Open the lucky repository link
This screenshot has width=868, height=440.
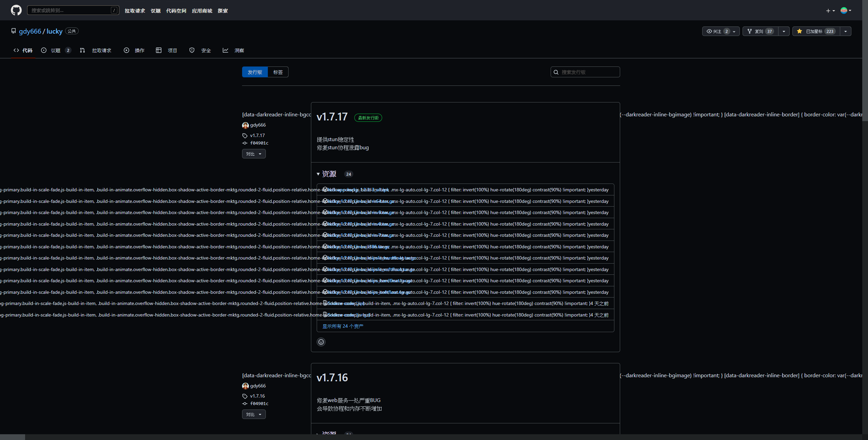point(54,31)
